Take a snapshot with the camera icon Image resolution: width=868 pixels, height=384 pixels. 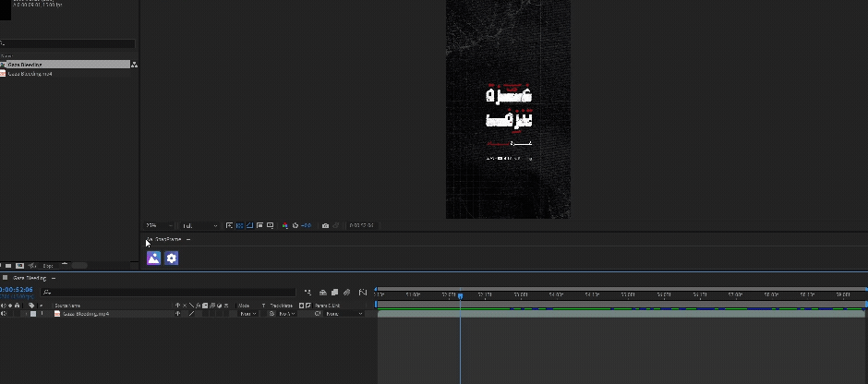pos(325,225)
